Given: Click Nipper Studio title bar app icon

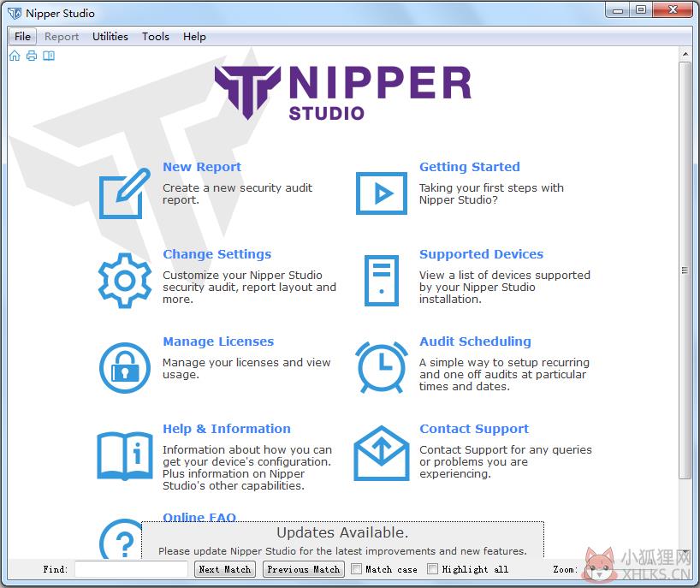Looking at the screenshot, I should [15, 14].
